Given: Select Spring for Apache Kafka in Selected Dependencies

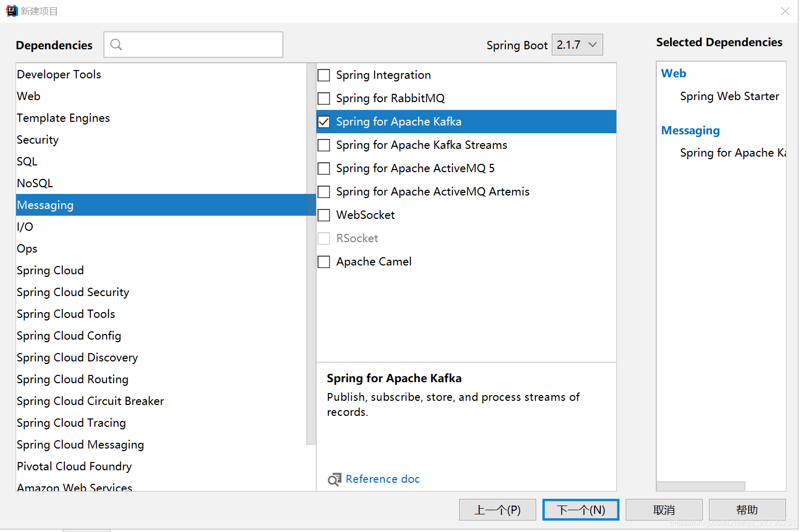Looking at the screenshot, I should [x=733, y=153].
